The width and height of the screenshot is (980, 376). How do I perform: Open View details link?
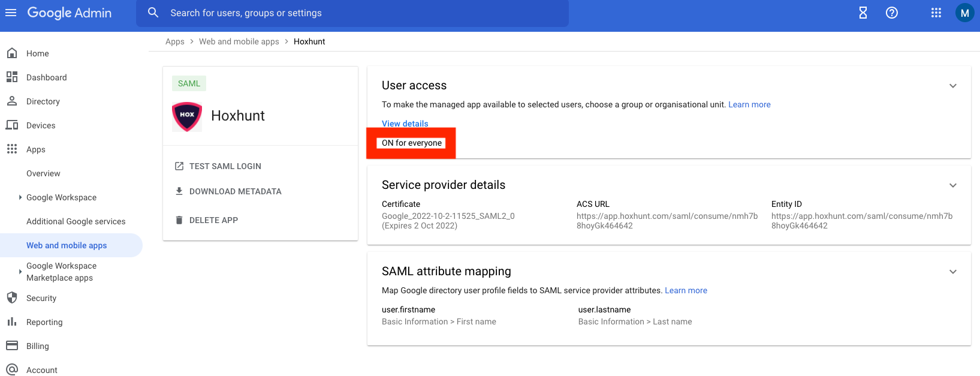pos(405,124)
